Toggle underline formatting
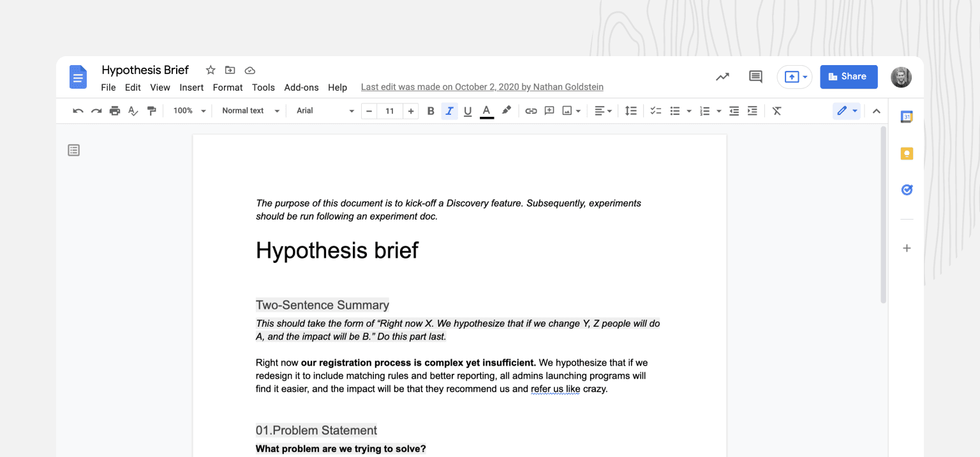 pos(468,110)
